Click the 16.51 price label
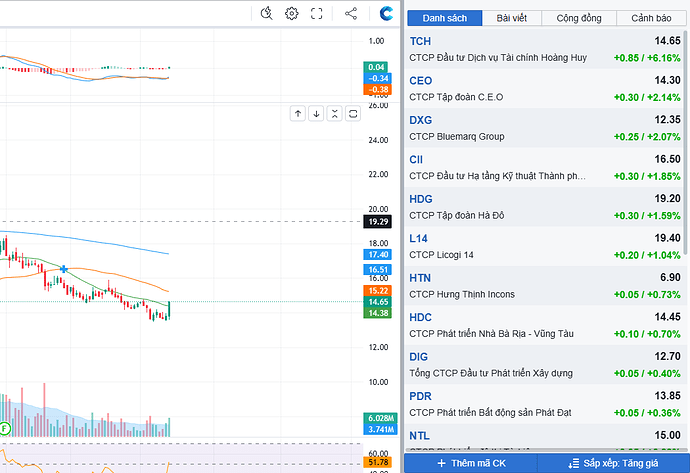Screen dimensions: 690x473 pyautogui.click(x=378, y=270)
